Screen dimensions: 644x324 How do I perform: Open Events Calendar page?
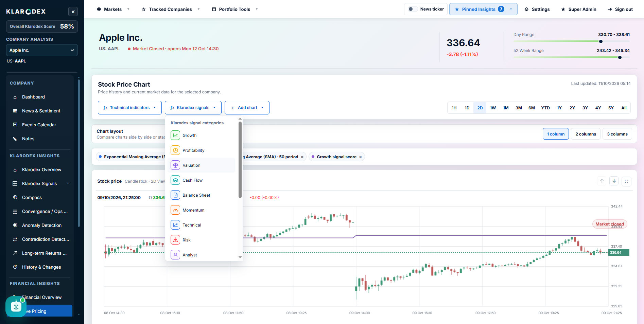click(40, 125)
